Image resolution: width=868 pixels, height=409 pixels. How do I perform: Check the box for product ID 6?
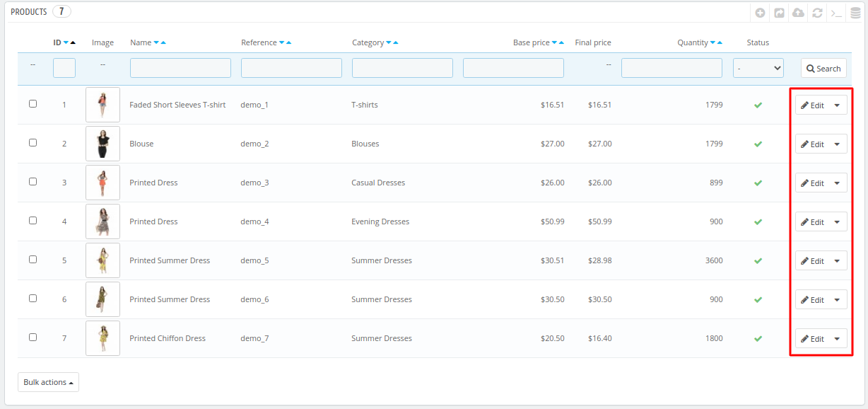click(33, 298)
